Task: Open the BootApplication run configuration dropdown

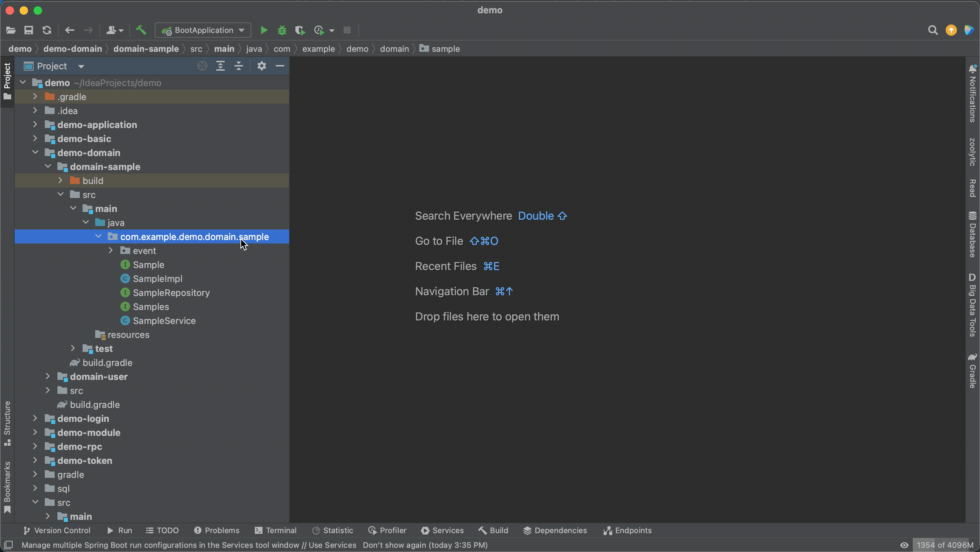Action: (x=203, y=30)
